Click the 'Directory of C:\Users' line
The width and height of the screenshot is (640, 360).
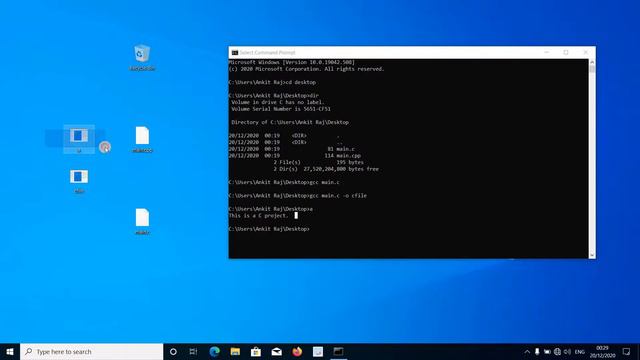tap(290, 122)
